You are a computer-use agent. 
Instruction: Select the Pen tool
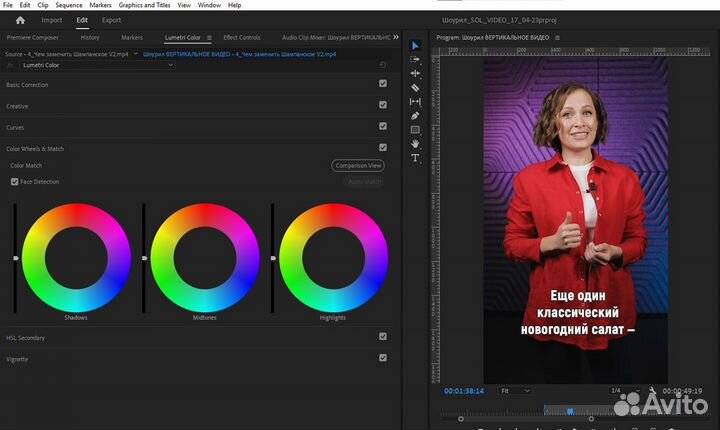pyautogui.click(x=415, y=115)
